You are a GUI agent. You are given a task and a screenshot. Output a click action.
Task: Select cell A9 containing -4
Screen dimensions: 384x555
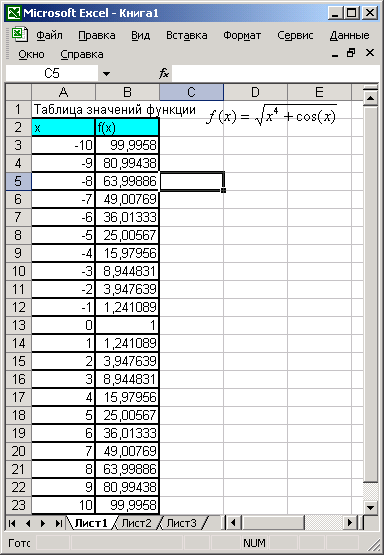(x=63, y=253)
